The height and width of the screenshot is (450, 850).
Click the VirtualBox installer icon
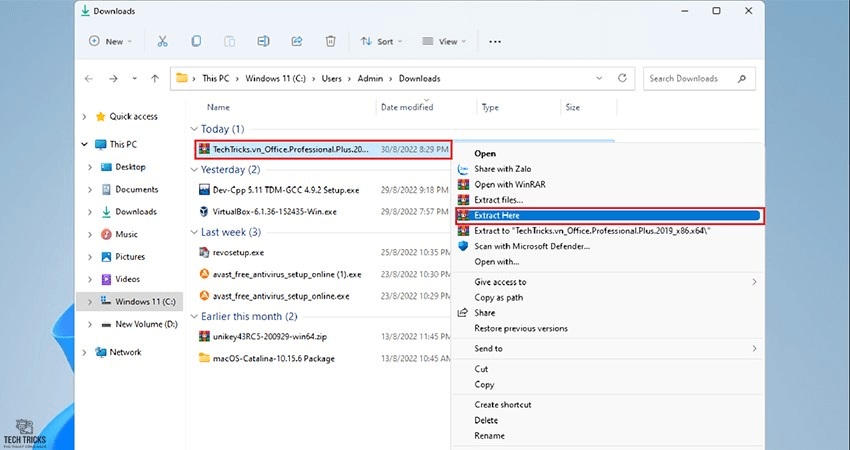tap(204, 211)
